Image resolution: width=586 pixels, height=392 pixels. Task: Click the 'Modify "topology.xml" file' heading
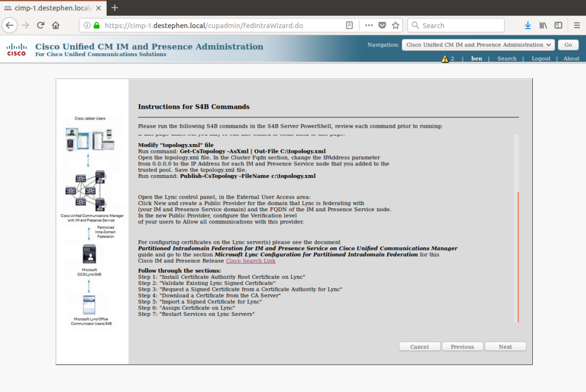click(176, 145)
